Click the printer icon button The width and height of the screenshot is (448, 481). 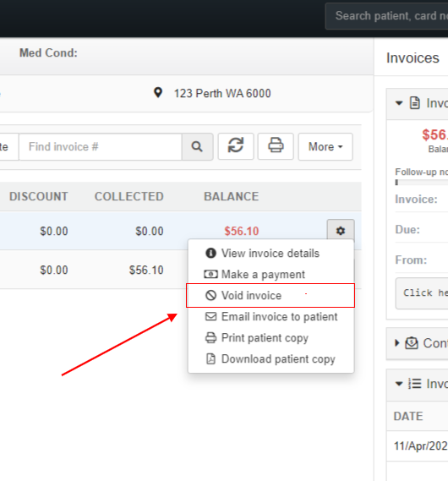(276, 146)
